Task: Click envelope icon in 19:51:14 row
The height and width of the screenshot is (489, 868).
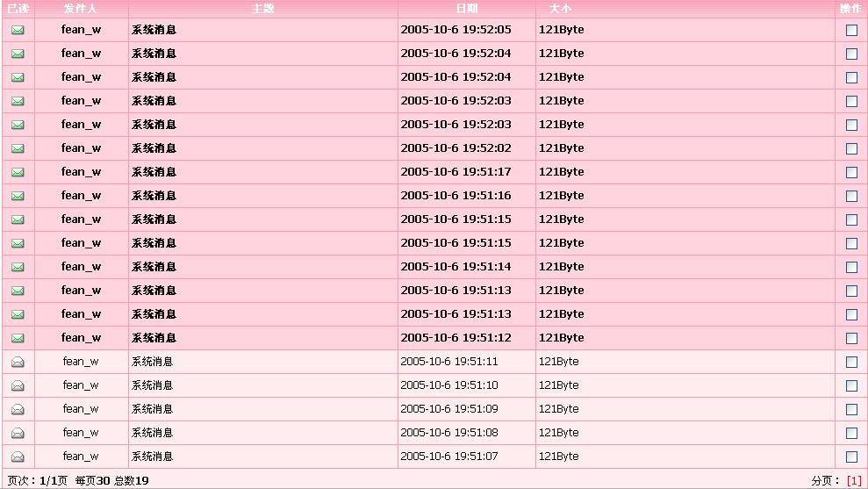Action: pos(18,267)
